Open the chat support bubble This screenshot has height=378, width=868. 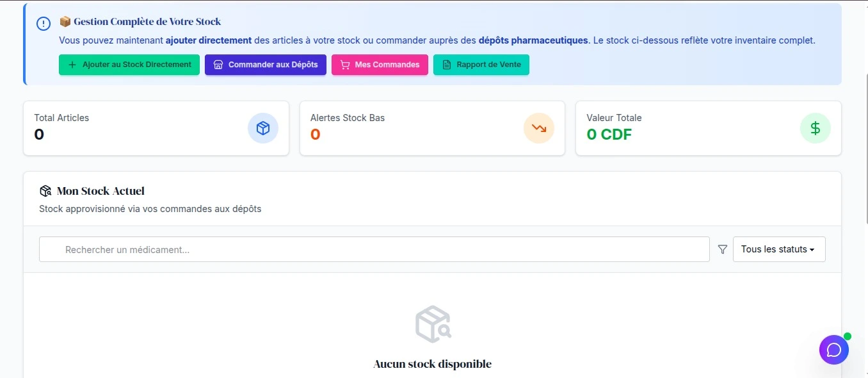(x=833, y=350)
